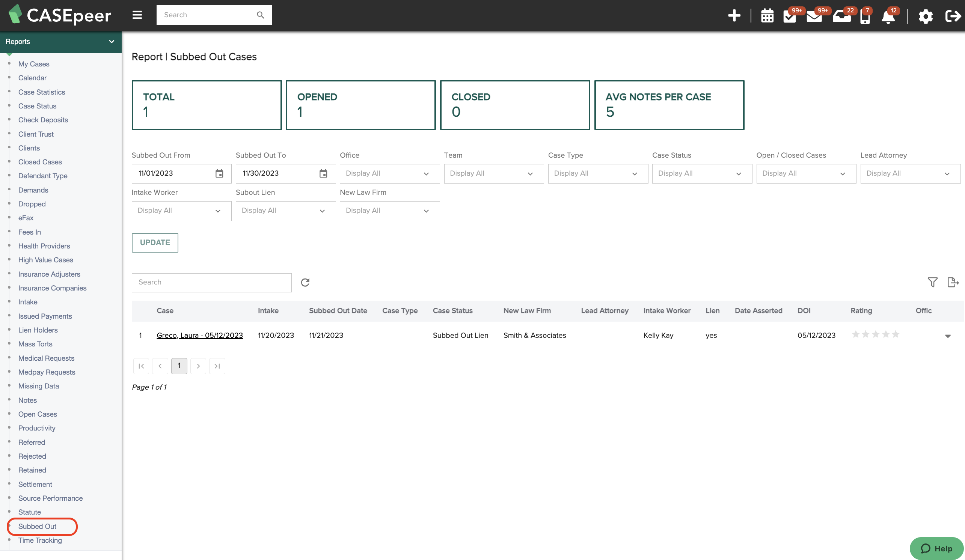Screen dimensions: 965x560
Task: Open the Subout Lien dropdown
Action: coord(286,211)
